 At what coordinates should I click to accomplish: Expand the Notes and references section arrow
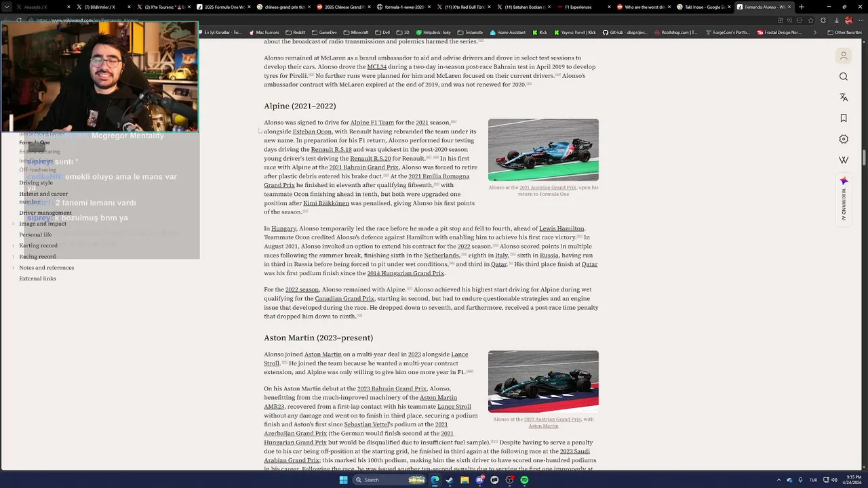tap(14, 268)
